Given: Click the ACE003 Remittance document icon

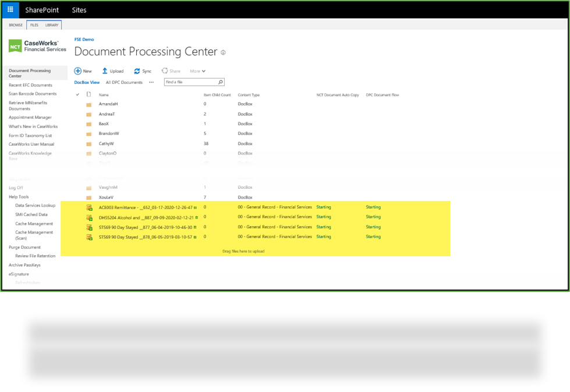Looking at the screenshot, I should point(88,207).
